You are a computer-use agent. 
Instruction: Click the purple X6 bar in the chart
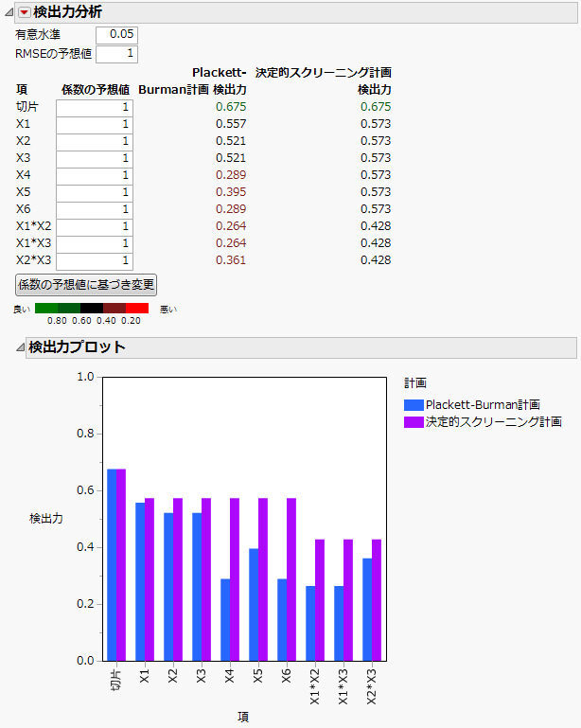pos(291,579)
